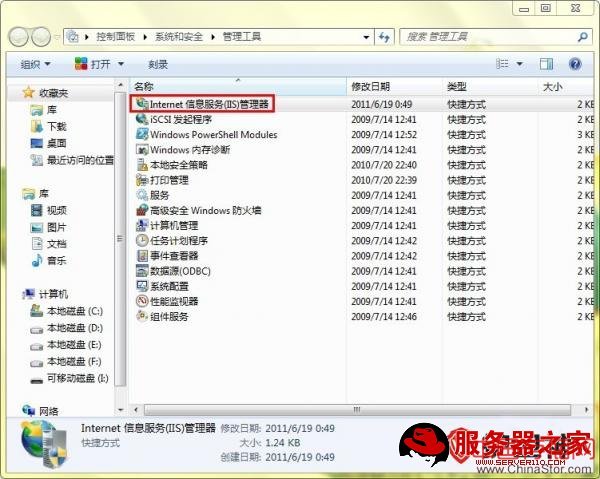Click the 高级安全 Windows 防火墙 icon

coord(142,211)
